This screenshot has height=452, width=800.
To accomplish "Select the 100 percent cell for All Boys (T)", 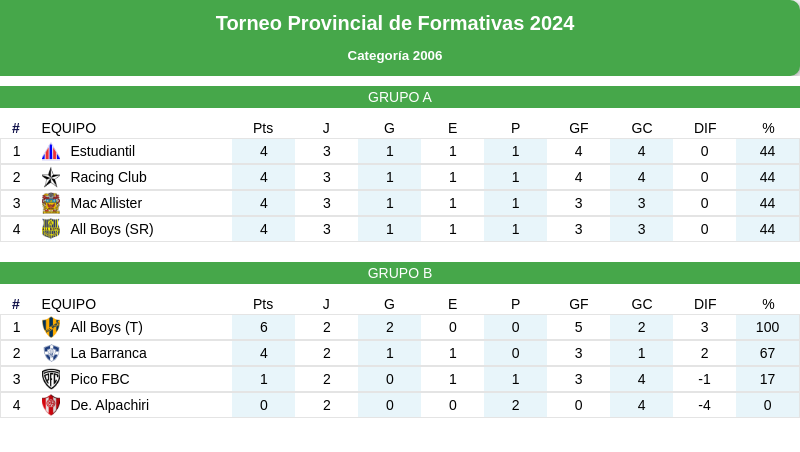I will coord(767,328).
